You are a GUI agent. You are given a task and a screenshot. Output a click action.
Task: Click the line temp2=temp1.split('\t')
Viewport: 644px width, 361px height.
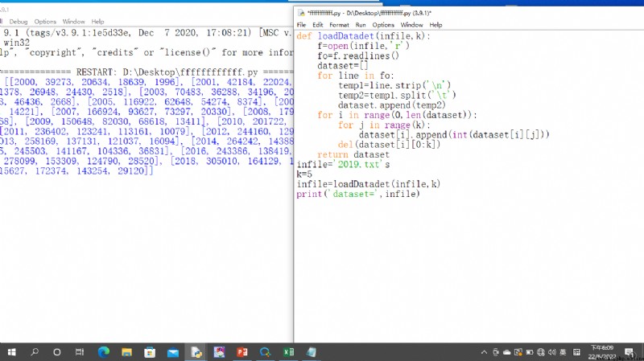[397, 95]
